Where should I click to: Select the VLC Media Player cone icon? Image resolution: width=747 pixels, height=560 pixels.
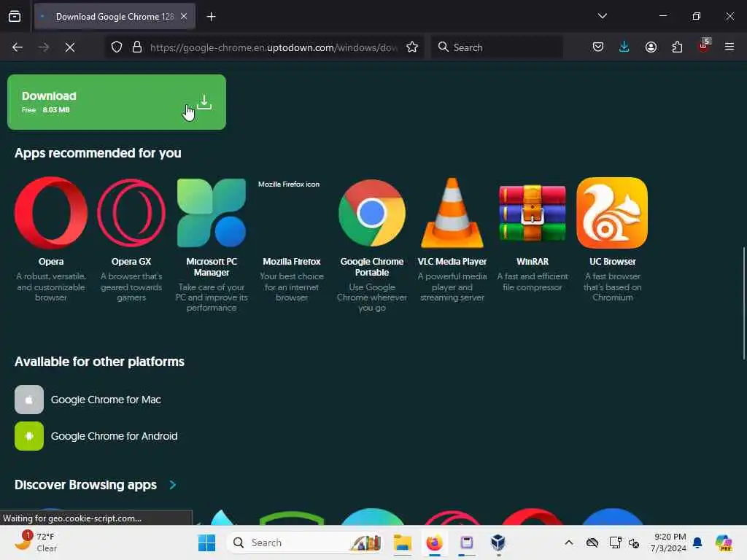pyautogui.click(x=452, y=213)
